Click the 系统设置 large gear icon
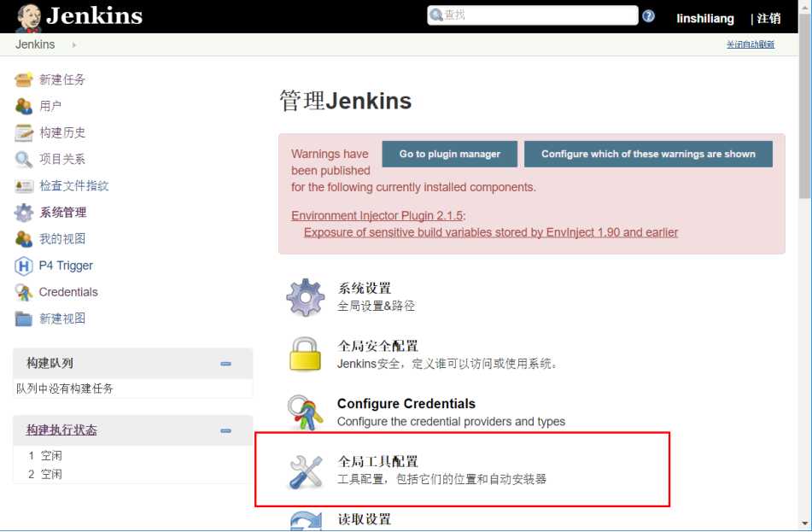 click(306, 297)
